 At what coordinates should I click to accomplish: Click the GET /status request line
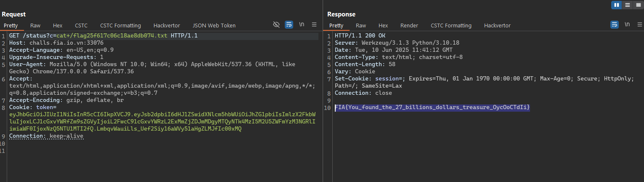click(103, 36)
